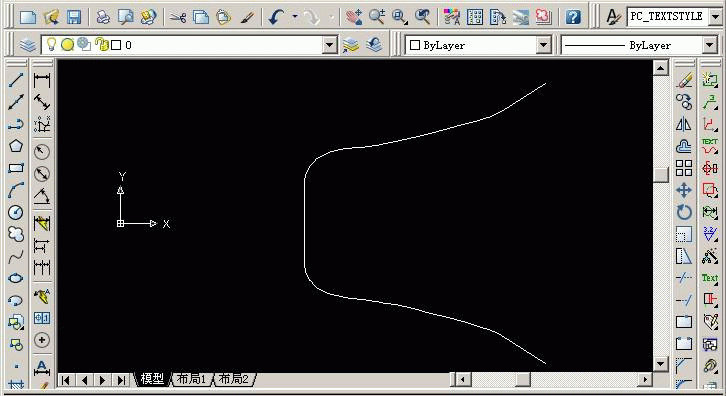
Task: Switch to the 模型 tab
Action: 152,379
